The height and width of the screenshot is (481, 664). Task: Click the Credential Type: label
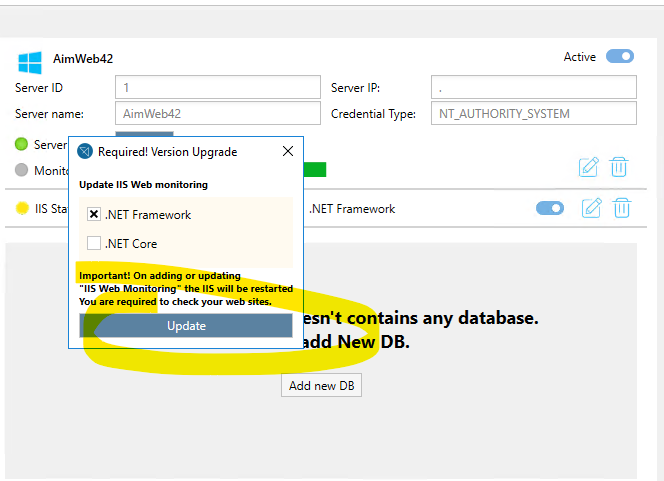tap(373, 114)
